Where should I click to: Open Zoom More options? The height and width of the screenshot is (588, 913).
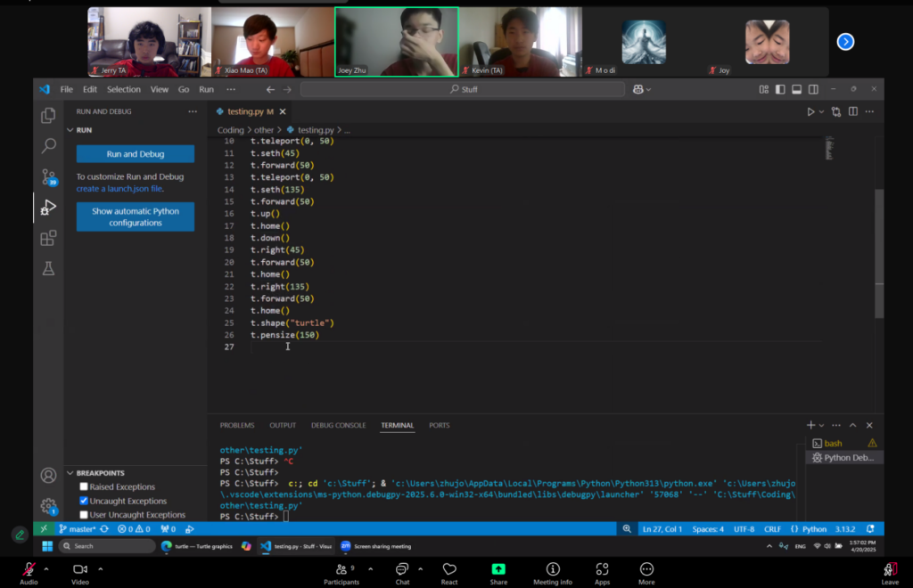pos(646,573)
